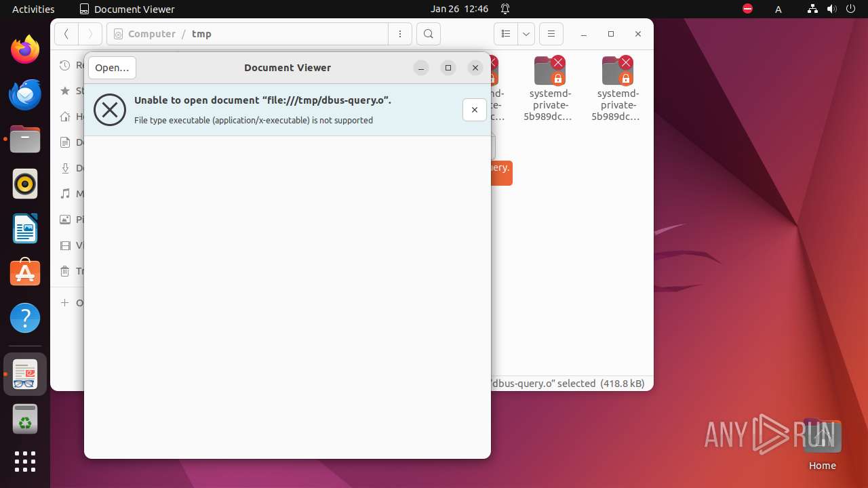Open the Help app from the dock
868x488 pixels.
click(x=25, y=318)
